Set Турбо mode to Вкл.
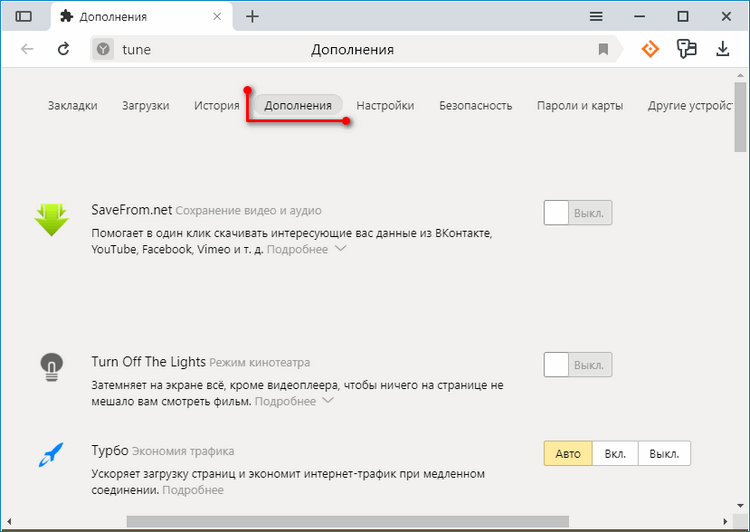Viewport: 750px width, 532px height. (615, 454)
